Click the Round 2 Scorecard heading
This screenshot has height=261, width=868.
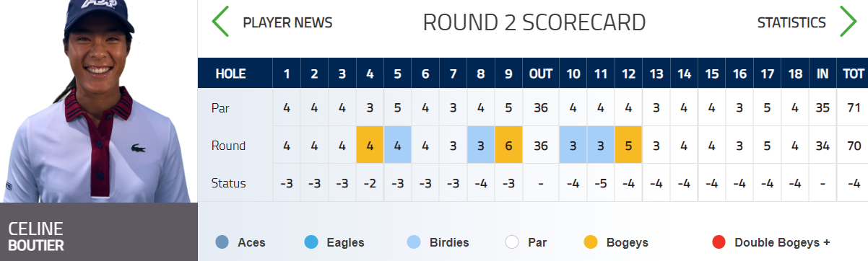[534, 22]
